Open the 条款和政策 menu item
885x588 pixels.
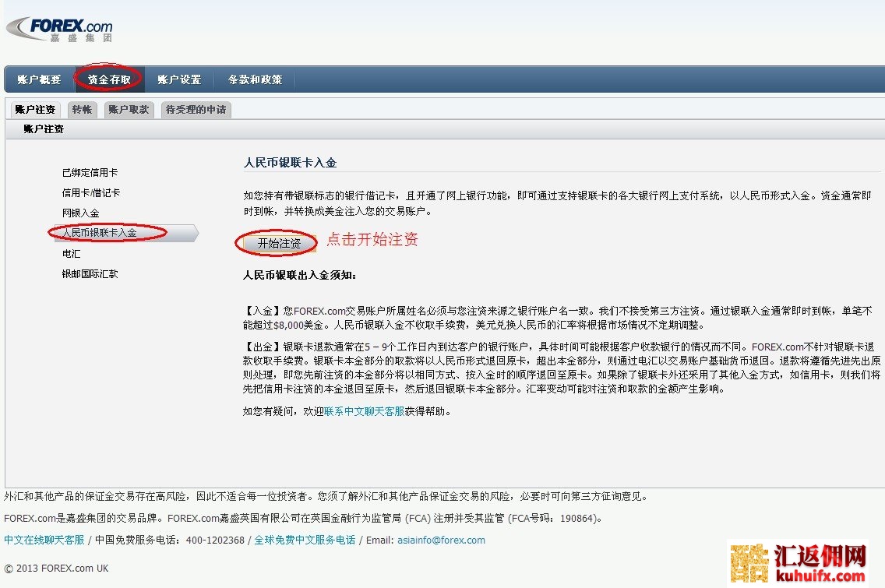(255, 79)
